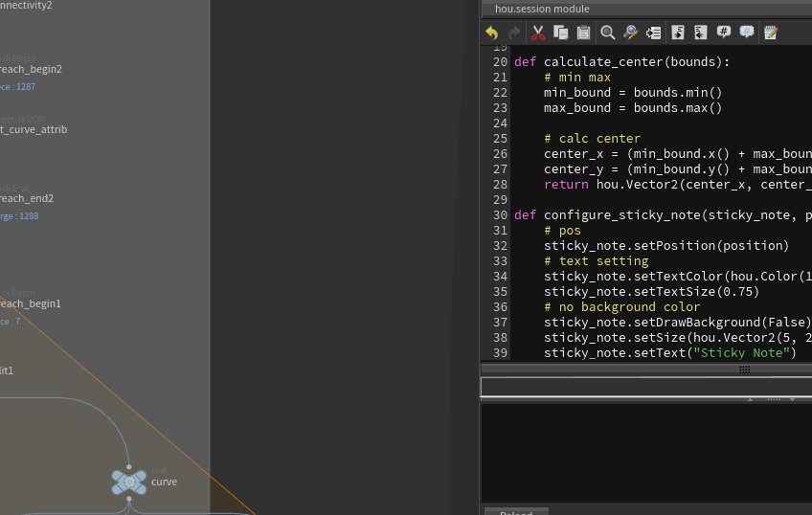Click the set_curve_attrib node label
Screen dimensions: 812x515
(34, 129)
